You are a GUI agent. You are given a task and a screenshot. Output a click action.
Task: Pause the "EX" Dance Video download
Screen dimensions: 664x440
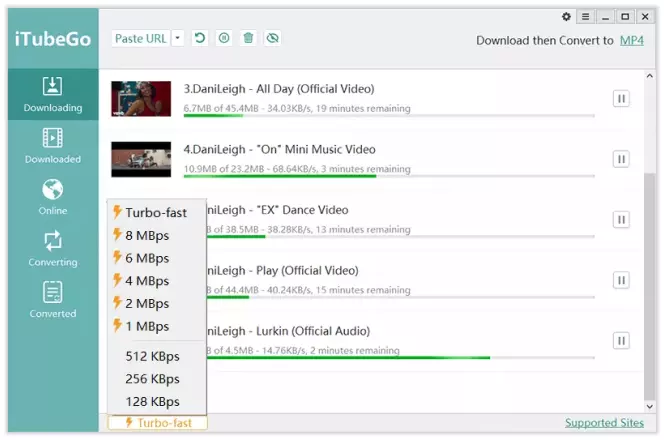(621, 220)
